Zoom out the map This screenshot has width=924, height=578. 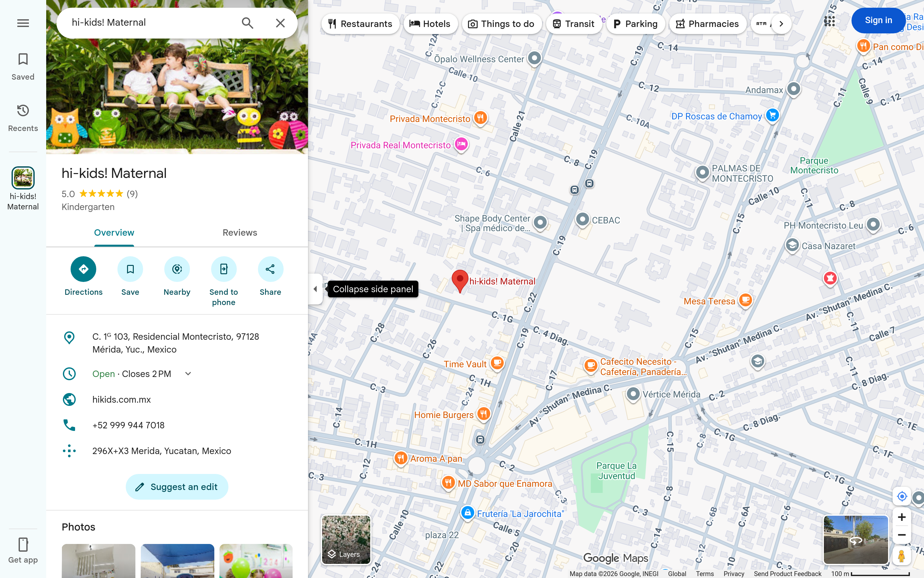pyautogui.click(x=902, y=535)
